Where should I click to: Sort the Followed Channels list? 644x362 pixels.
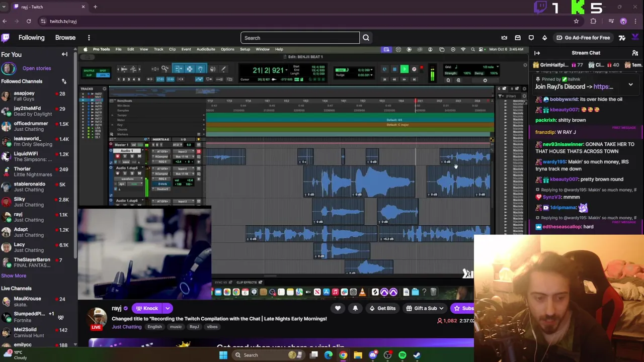[x=64, y=81]
